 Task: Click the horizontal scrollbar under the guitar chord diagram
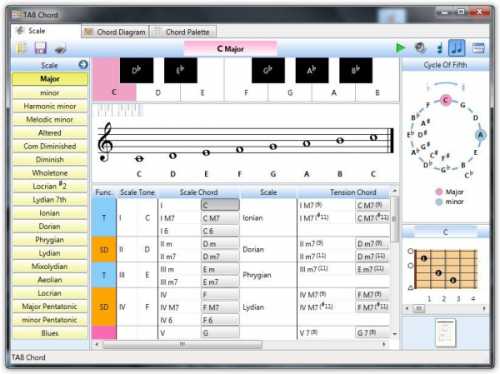445,308
